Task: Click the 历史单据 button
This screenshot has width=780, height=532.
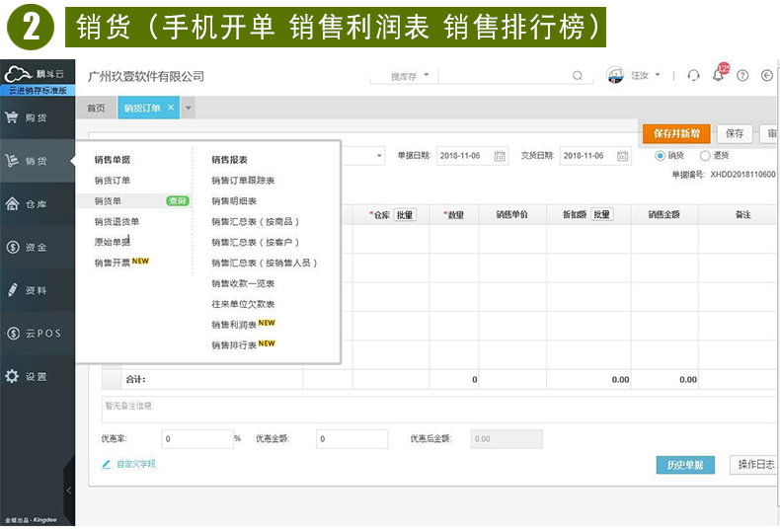Action: pyautogui.click(x=685, y=465)
